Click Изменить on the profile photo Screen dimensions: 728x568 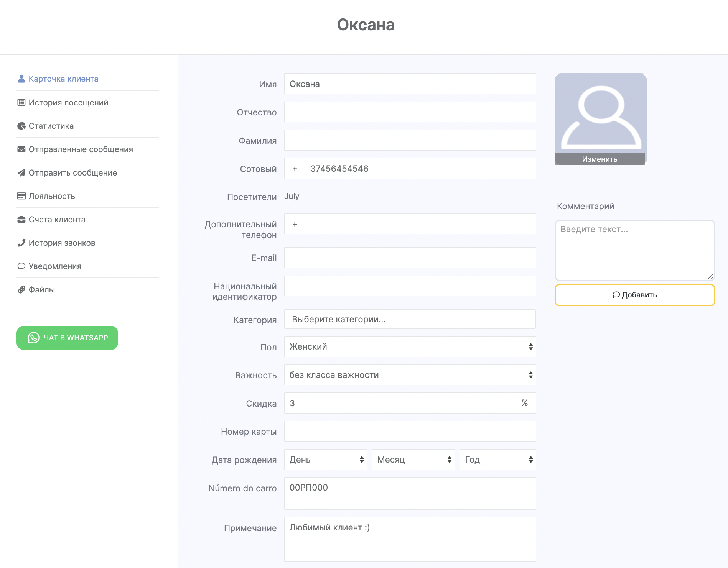point(600,159)
